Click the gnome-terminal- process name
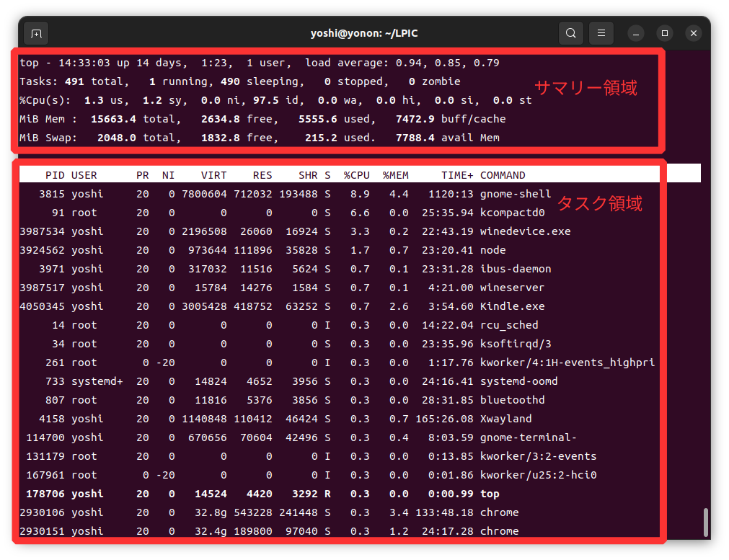 [528, 437]
